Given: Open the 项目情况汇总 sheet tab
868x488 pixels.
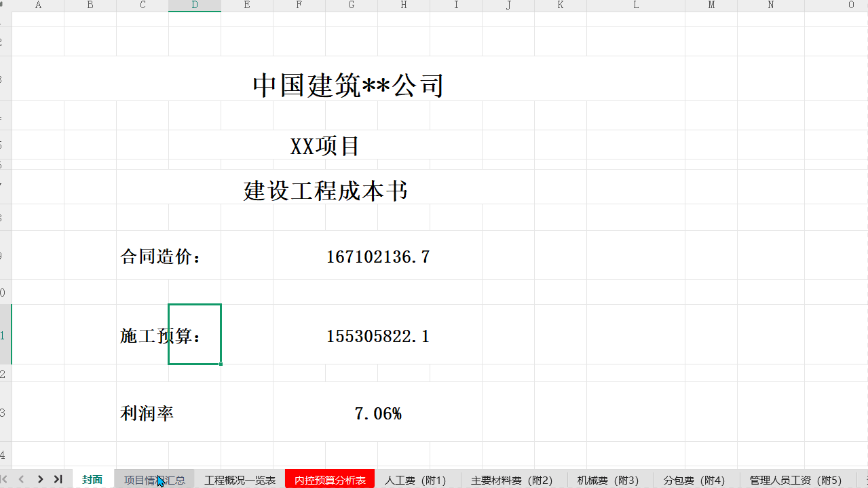Looking at the screenshot, I should (x=154, y=480).
